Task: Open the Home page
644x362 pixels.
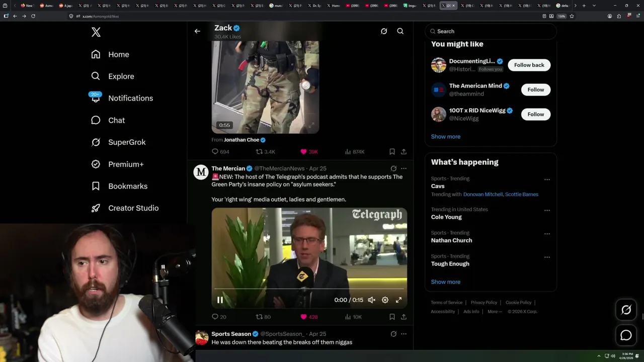Action: click(110, 54)
